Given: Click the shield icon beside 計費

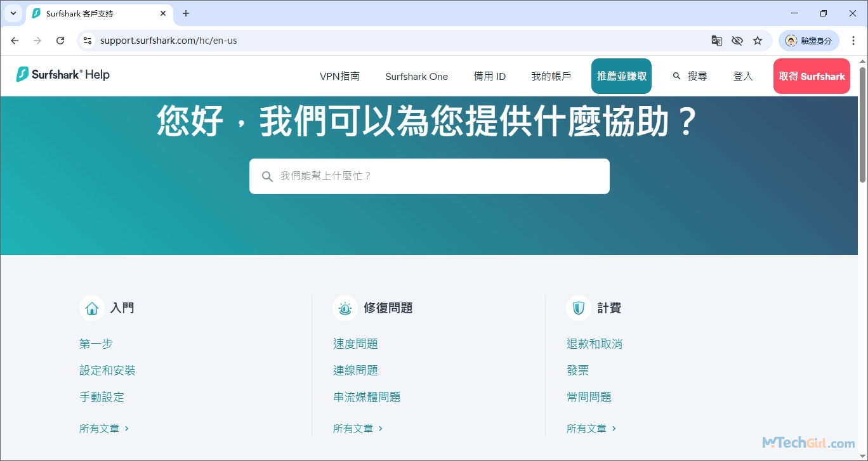Looking at the screenshot, I should (x=577, y=308).
